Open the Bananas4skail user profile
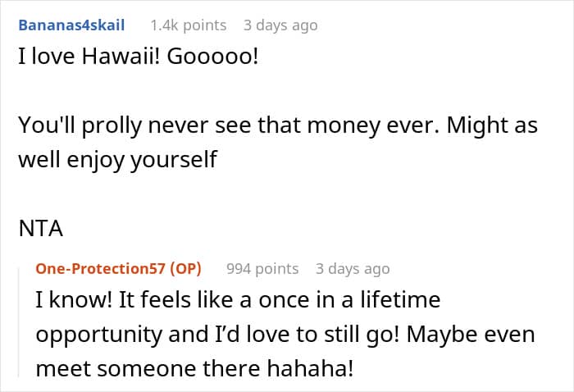574x392 pixels. (x=71, y=25)
